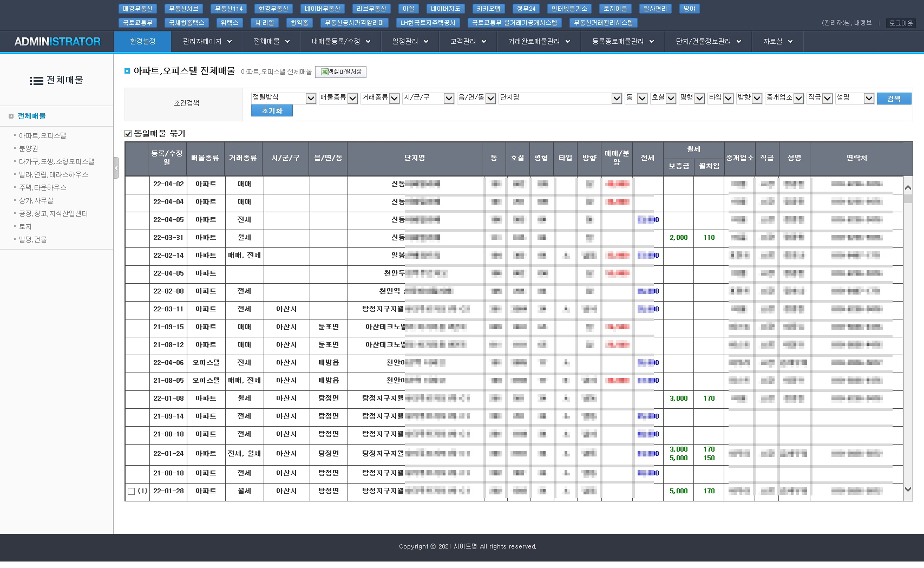Screen dimensions: 924x568
Task: Click the Excel file save button
Action: (x=340, y=72)
